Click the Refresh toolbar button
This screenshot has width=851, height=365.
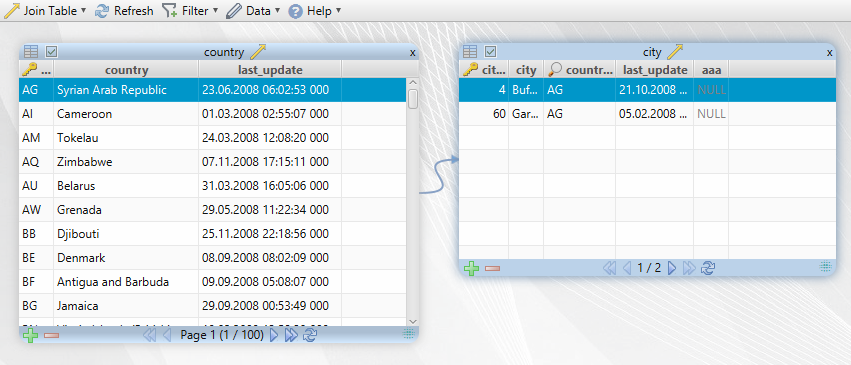(124, 11)
